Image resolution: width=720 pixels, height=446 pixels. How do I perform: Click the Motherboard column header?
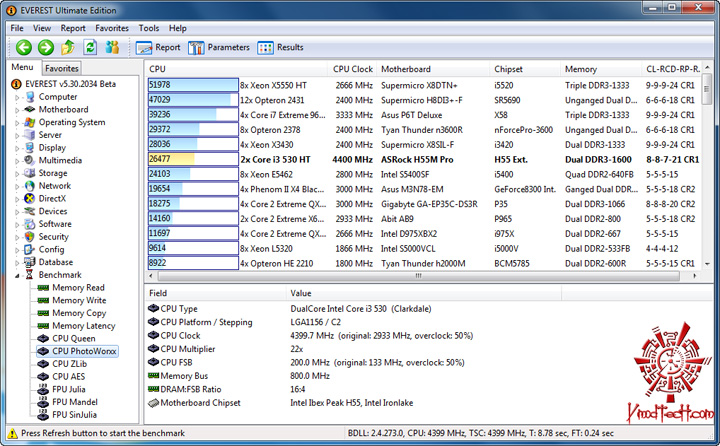[433, 69]
